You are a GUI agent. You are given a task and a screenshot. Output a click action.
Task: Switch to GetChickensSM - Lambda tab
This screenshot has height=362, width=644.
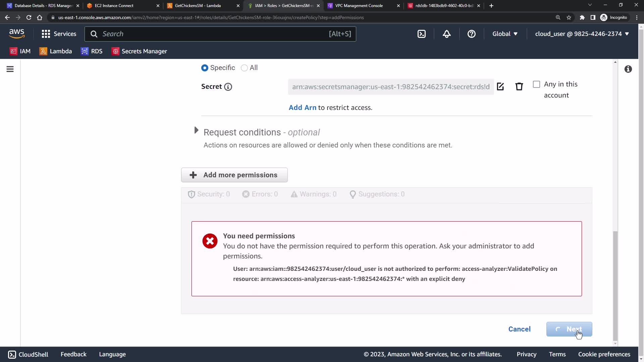pyautogui.click(x=198, y=6)
